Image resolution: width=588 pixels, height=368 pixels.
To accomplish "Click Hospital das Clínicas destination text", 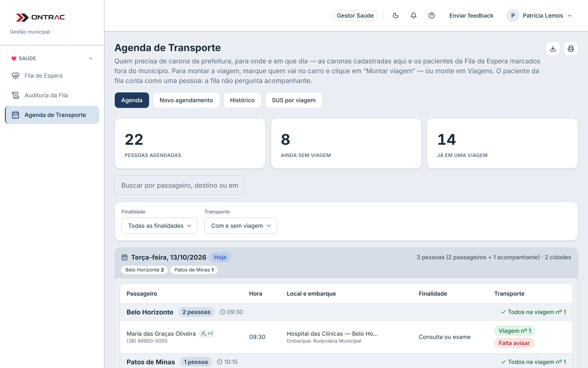I will pos(332,333).
